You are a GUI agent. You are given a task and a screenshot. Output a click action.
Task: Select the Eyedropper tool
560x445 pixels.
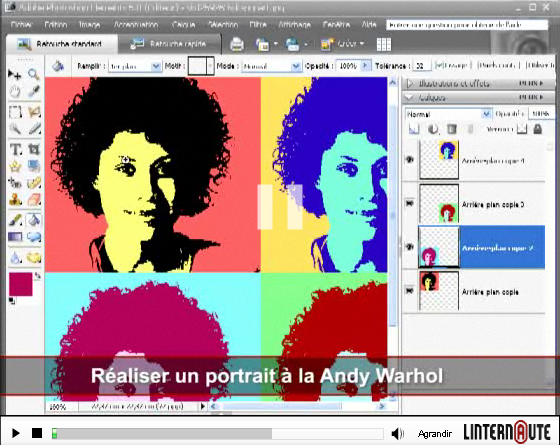coord(34,92)
